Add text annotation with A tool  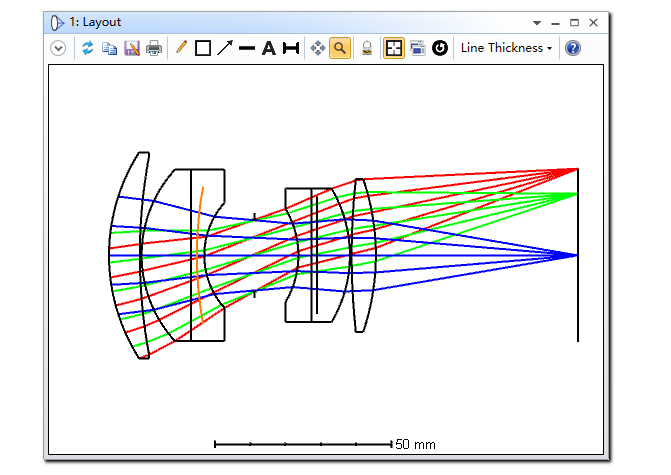269,48
